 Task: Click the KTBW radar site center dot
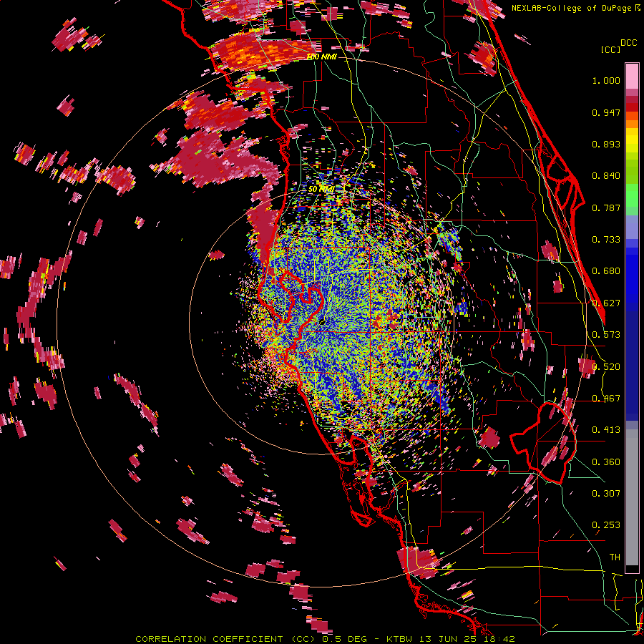point(323,323)
